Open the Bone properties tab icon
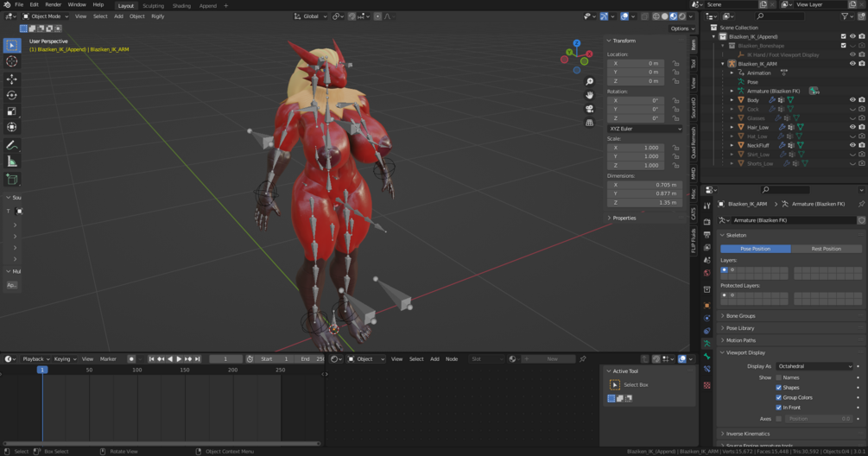The height and width of the screenshot is (456, 868). 706,357
